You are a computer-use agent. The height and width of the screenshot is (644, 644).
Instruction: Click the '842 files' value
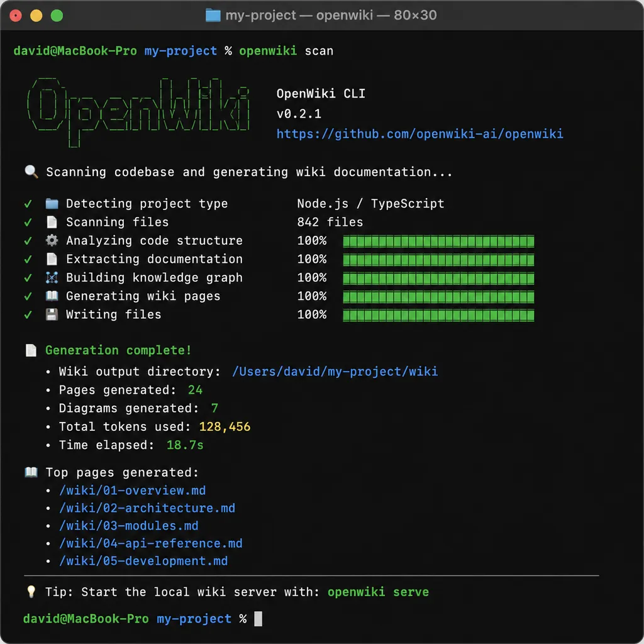[x=330, y=222]
